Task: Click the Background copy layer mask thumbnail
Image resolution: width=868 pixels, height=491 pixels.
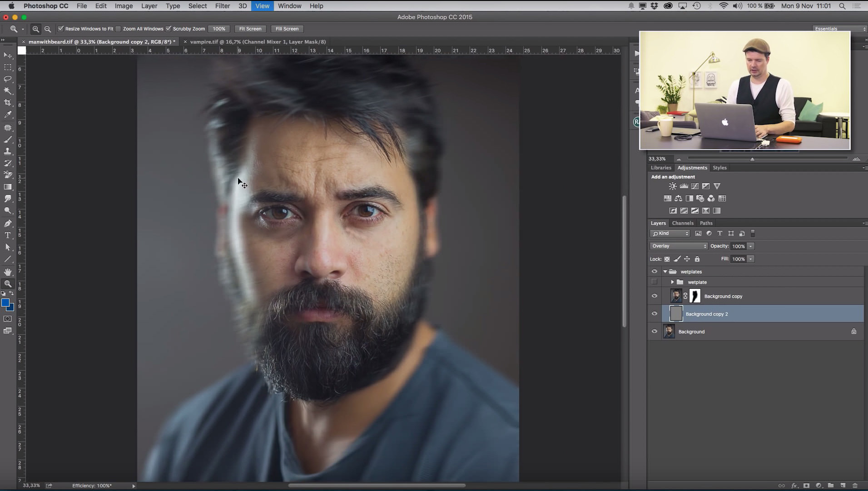Action: coord(695,296)
